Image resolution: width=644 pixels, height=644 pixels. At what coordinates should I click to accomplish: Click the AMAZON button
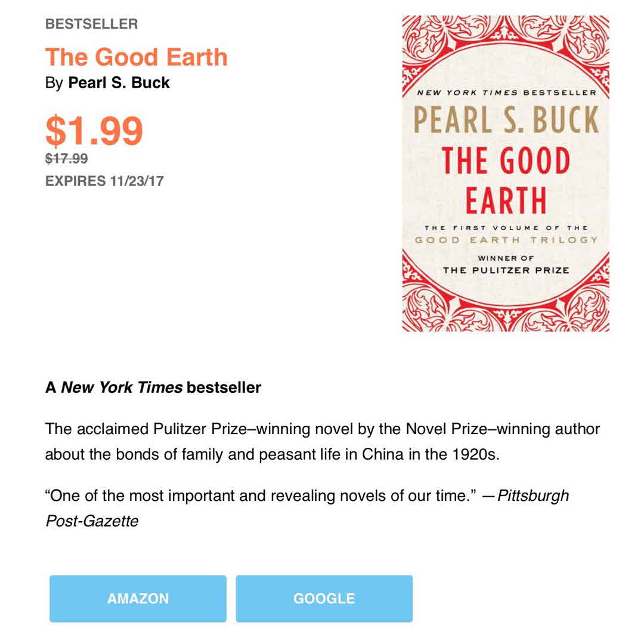(138, 599)
